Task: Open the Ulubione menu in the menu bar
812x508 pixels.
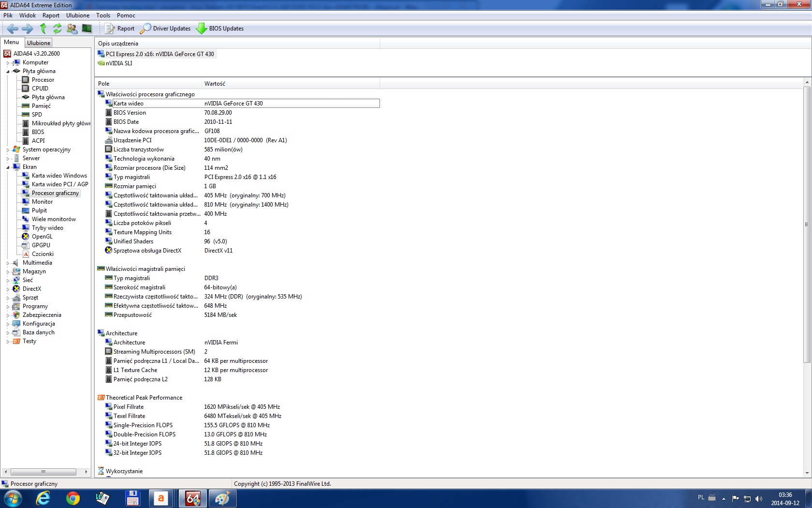Action: pos(78,15)
